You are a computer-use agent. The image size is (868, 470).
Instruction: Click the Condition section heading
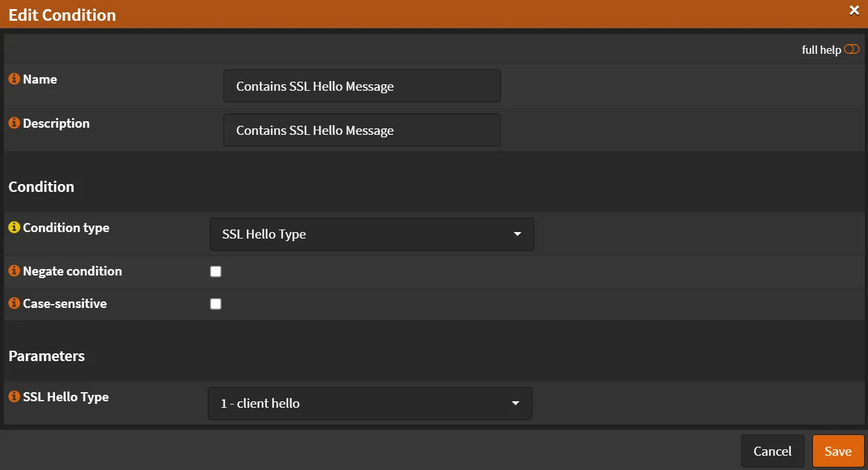(x=41, y=187)
